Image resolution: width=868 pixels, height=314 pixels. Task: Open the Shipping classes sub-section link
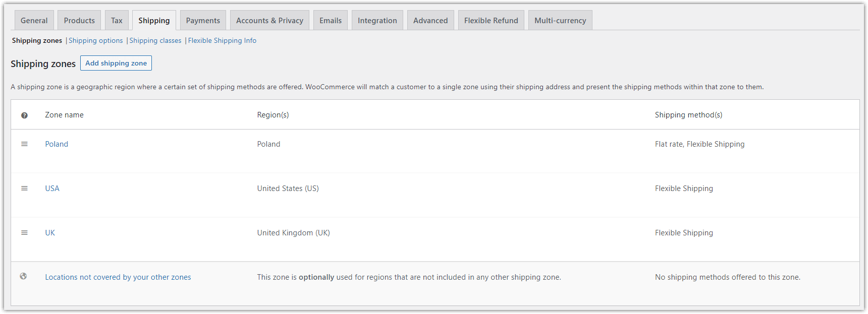click(155, 40)
